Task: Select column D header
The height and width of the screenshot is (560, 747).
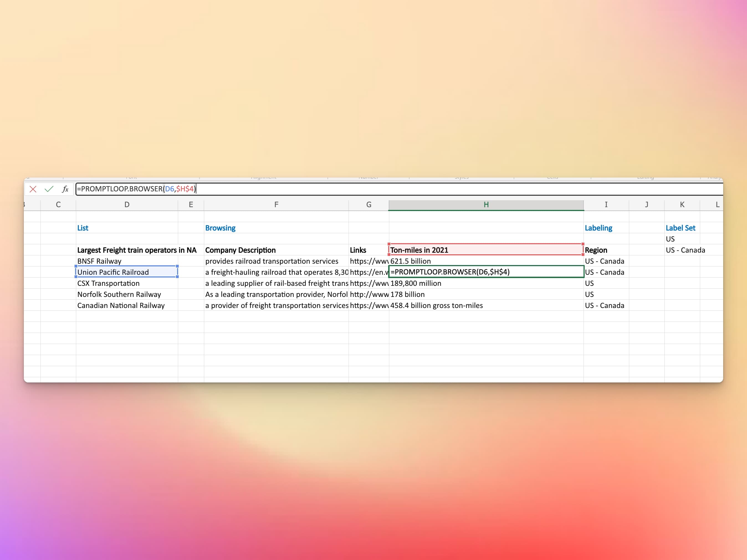Action: click(x=127, y=205)
